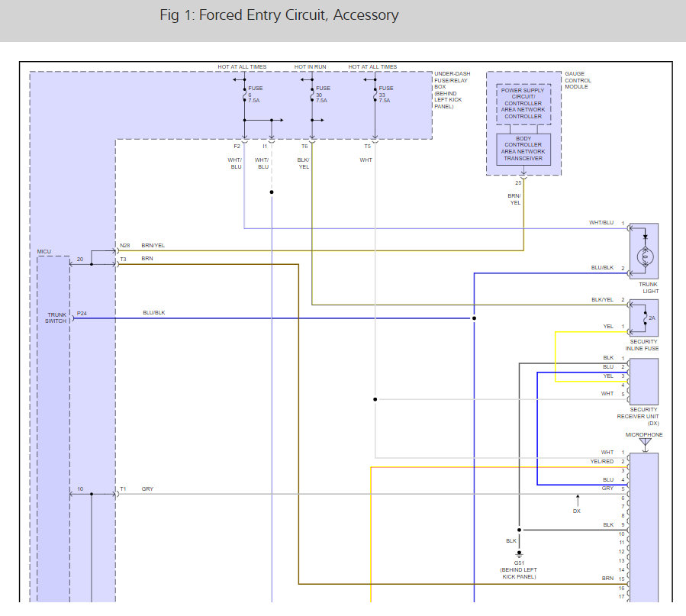Click 'WHT/BLU' at trunk light pin 1

(601, 223)
